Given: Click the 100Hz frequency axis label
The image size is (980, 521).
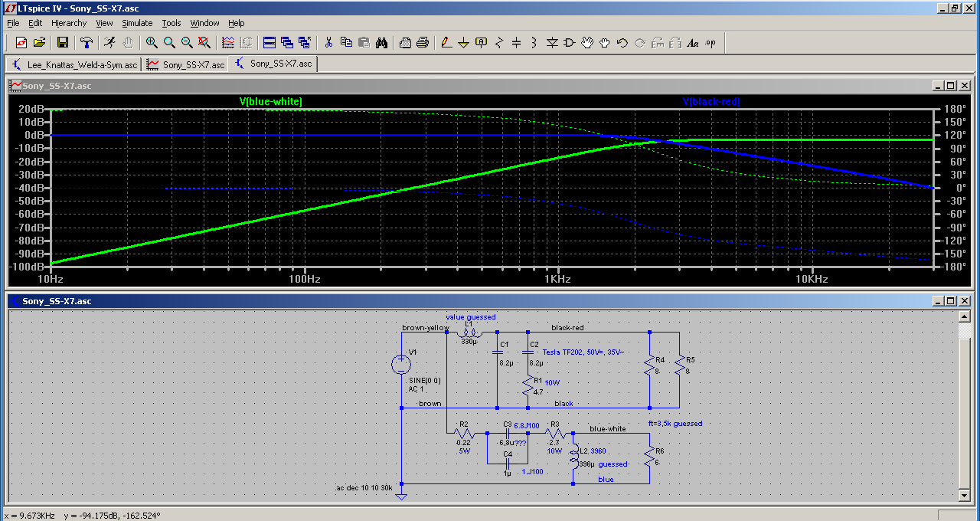Looking at the screenshot, I should 304,280.
